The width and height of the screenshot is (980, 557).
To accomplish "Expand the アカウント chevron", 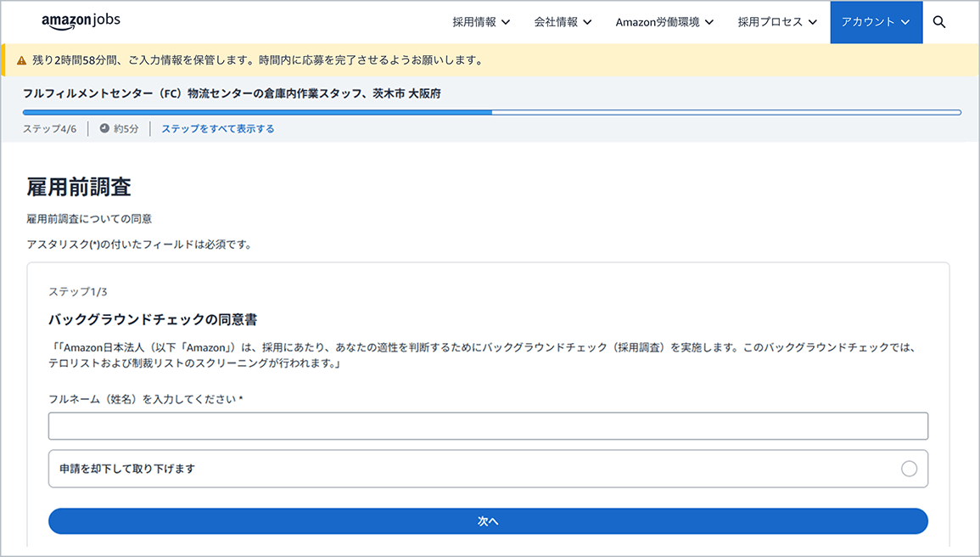I will (905, 23).
